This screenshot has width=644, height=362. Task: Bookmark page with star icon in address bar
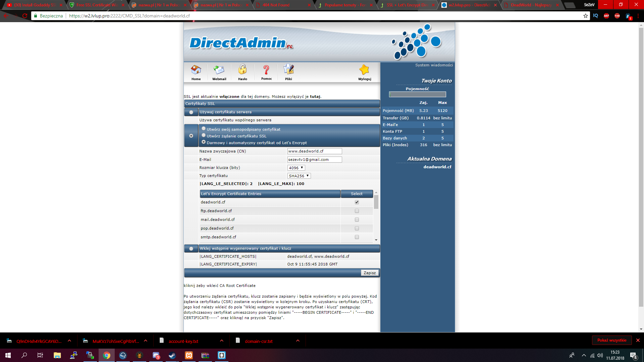click(x=585, y=16)
